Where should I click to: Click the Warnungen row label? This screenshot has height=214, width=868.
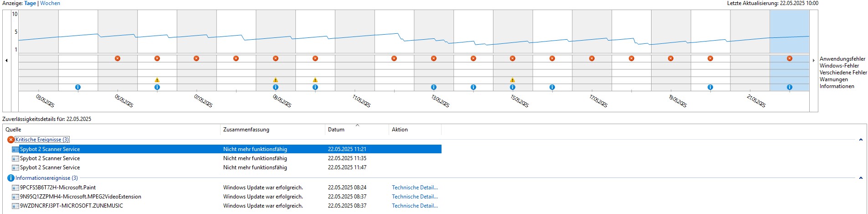[x=834, y=79]
